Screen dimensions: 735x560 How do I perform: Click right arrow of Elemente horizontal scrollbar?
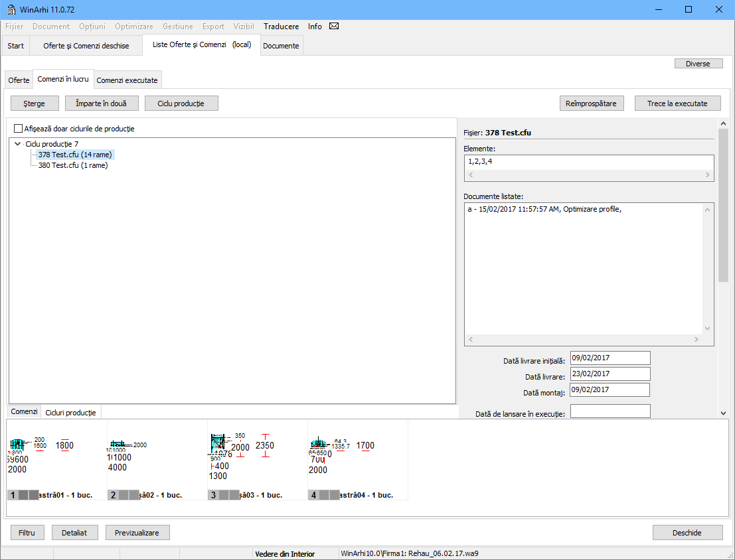707,175
